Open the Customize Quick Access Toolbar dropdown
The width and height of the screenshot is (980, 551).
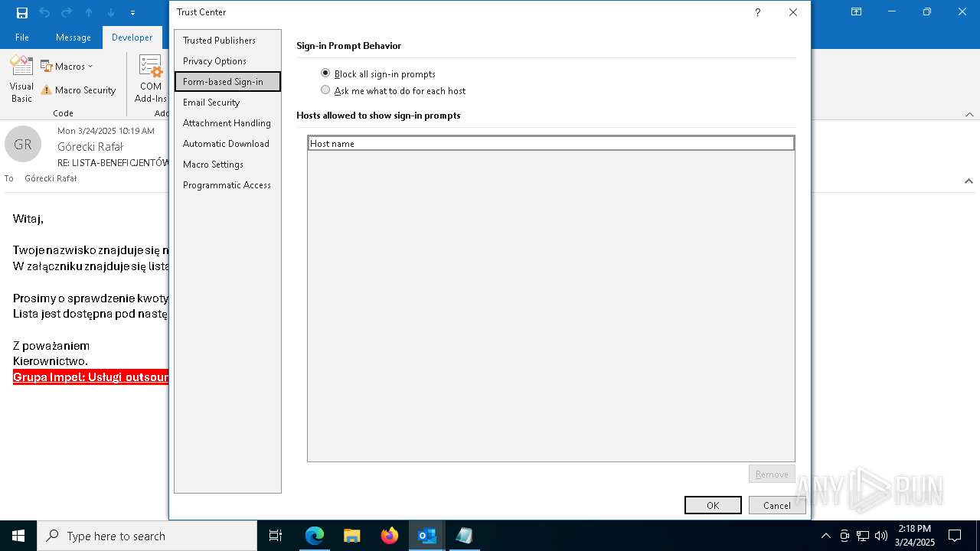click(x=132, y=13)
